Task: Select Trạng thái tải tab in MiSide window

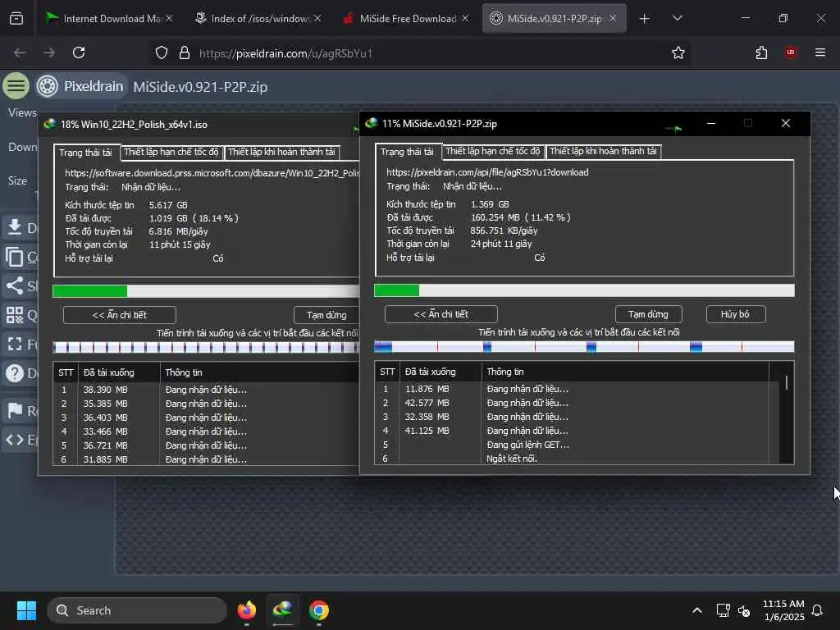Action: (x=407, y=152)
